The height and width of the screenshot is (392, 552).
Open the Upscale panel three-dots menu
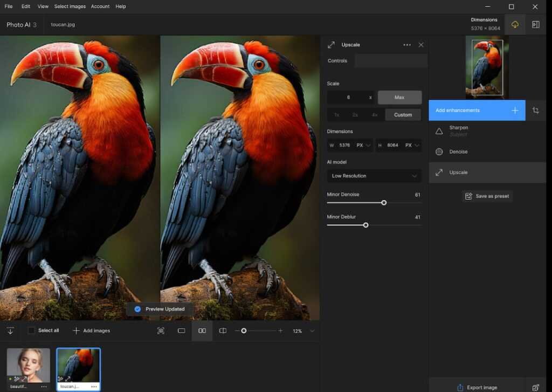coord(407,45)
